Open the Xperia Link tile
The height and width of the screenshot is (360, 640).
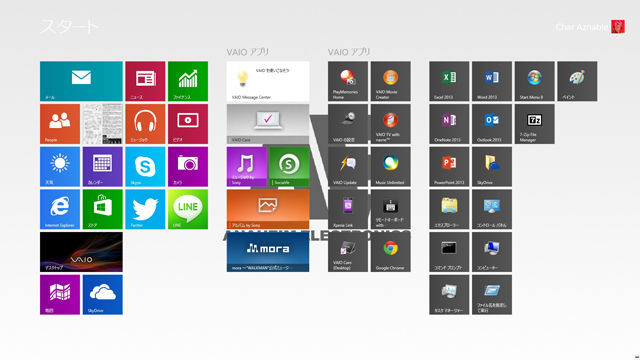tap(348, 209)
